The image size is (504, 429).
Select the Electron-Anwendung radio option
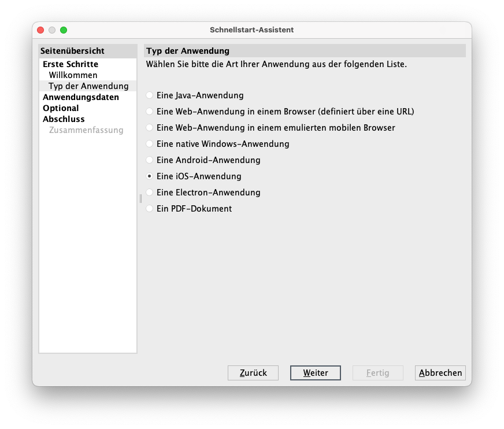[x=150, y=193]
